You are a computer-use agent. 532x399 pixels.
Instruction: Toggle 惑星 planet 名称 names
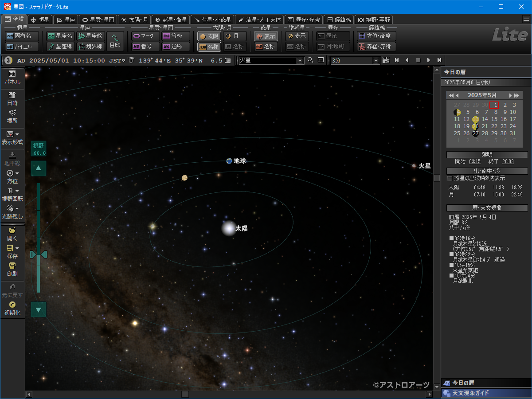tap(266, 46)
